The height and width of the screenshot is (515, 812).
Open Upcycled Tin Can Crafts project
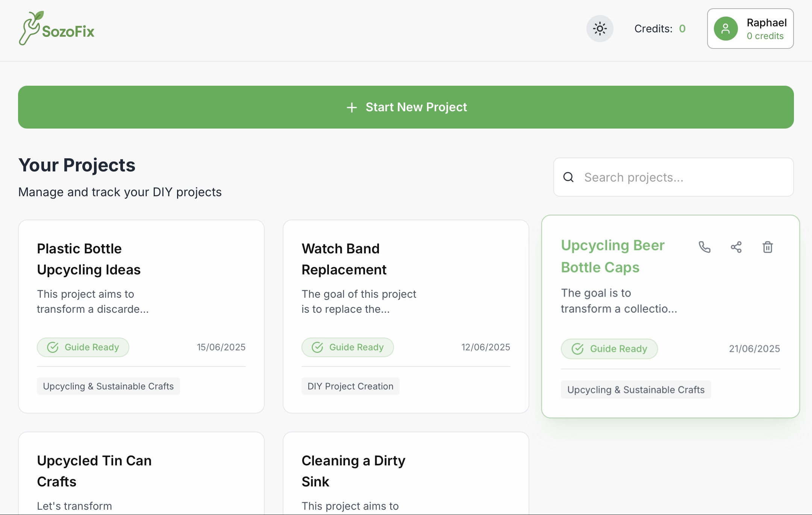click(x=94, y=471)
